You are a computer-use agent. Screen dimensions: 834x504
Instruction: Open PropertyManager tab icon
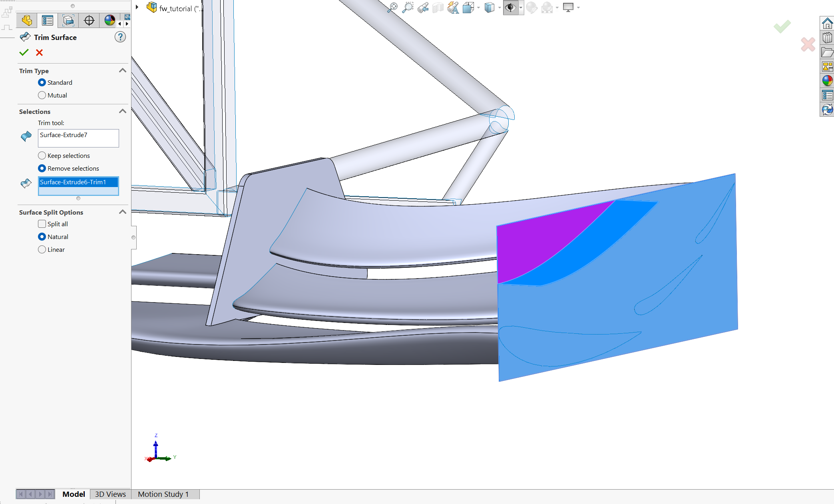pos(48,20)
